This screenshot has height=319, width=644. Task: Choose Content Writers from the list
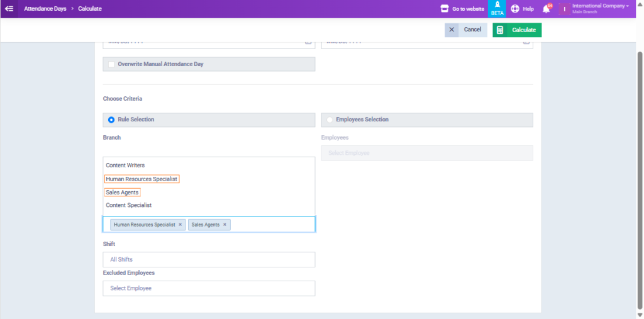coord(125,165)
